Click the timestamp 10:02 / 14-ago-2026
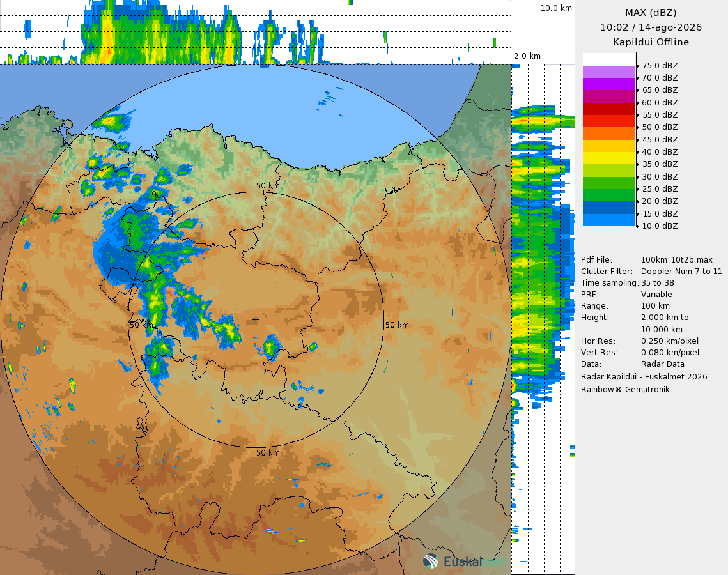This screenshot has width=728, height=575. pos(651,27)
